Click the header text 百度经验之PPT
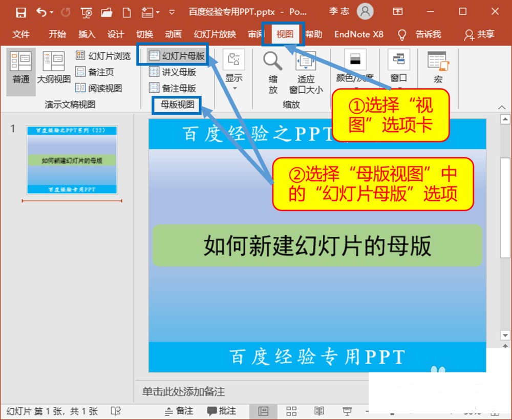The width and height of the screenshot is (512, 420). (x=258, y=134)
